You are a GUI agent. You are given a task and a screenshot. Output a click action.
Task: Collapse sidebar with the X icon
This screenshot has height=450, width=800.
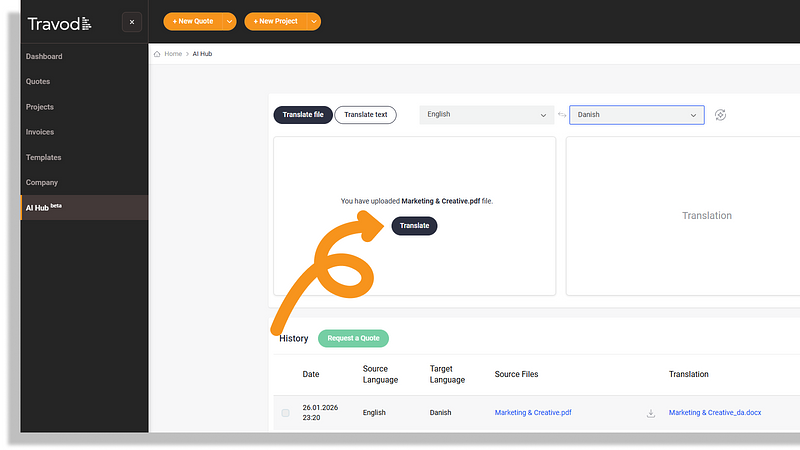tap(132, 22)
